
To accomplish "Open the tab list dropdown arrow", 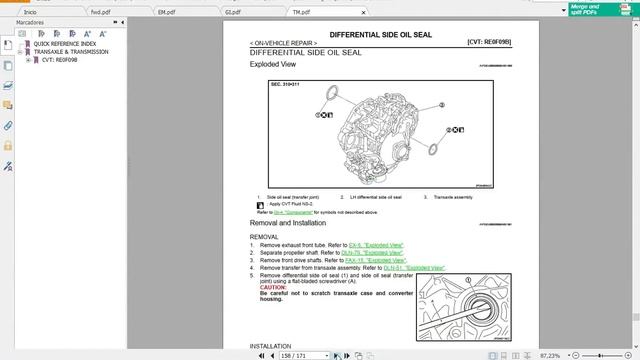I will click(564, 10).
